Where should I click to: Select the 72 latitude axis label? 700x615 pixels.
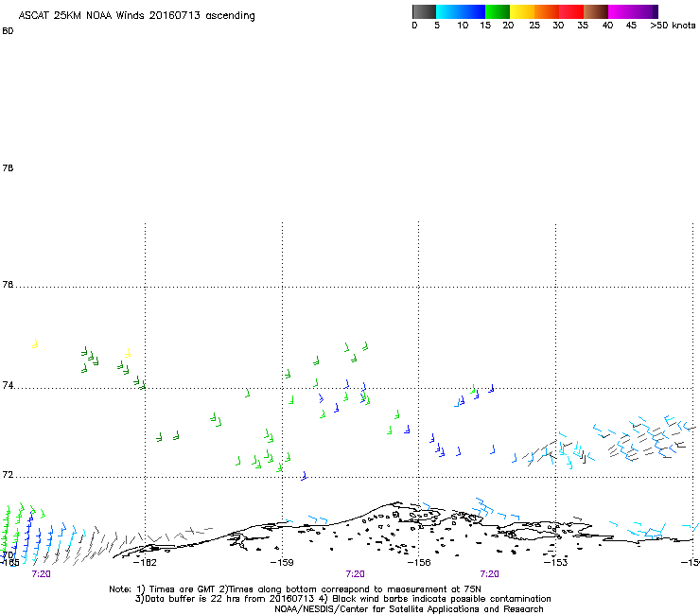(8, 475)
